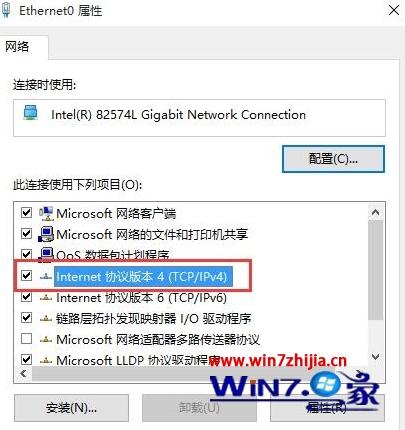Screen dimensions: 405x430
Task: Switch to the 网络 tab
Action: pyautogui.click(x=17, y=47)
